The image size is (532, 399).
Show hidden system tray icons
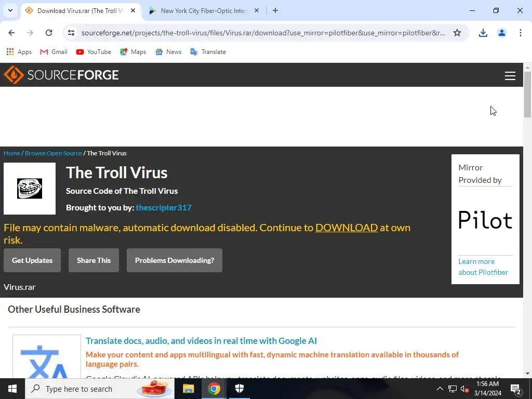(440, 389)
